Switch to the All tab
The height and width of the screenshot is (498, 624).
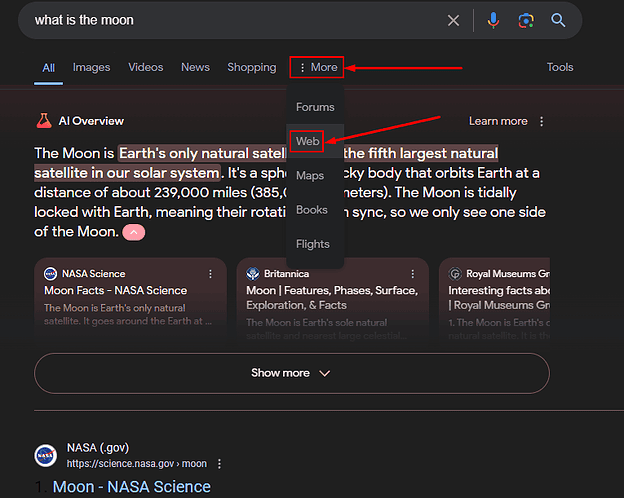49,68
